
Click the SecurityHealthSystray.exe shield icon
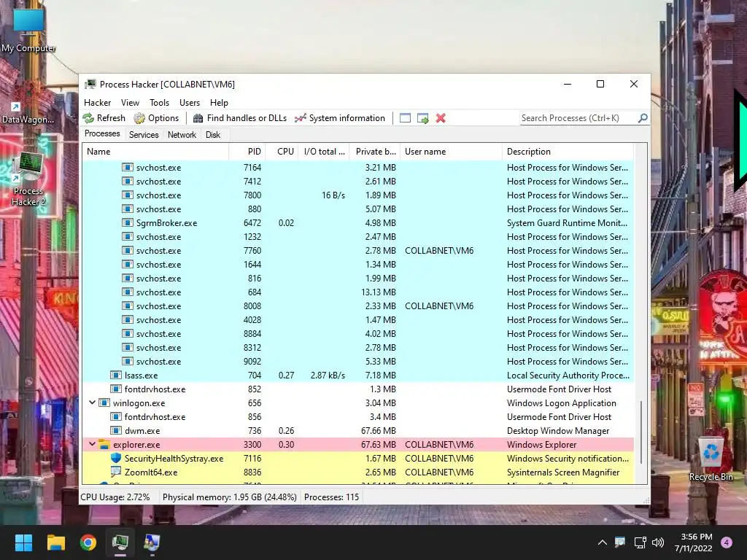pyautogui.click(x=116, y=458)
